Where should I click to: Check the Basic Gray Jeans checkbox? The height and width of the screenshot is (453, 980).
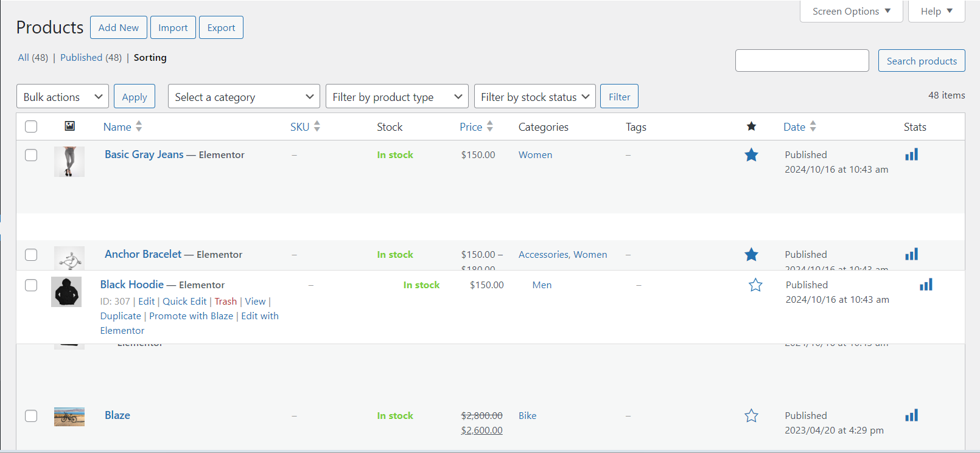point(31,155)
